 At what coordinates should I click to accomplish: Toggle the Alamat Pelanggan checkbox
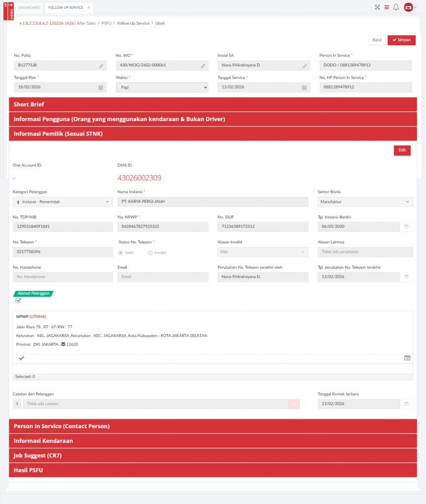[x=18, y=301]
